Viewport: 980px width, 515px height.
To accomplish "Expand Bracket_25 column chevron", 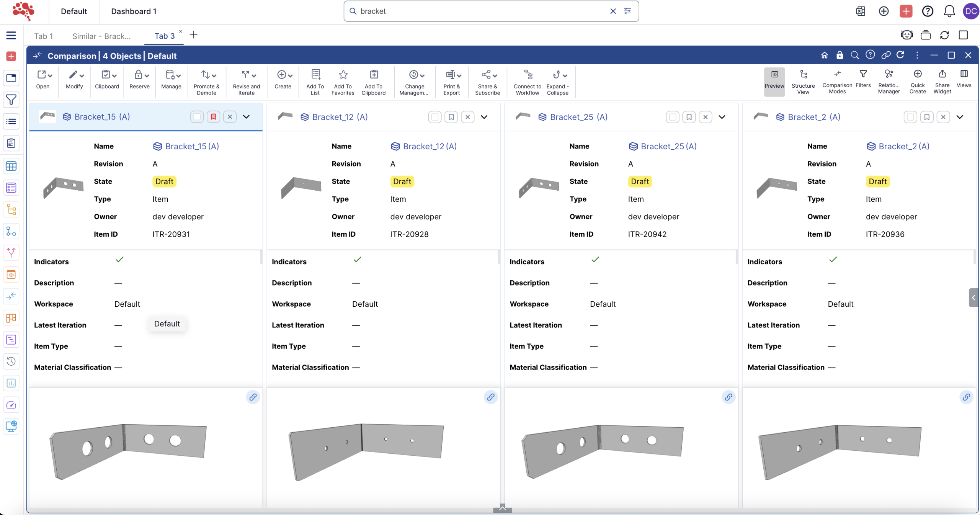I will [x=722, y=117].
